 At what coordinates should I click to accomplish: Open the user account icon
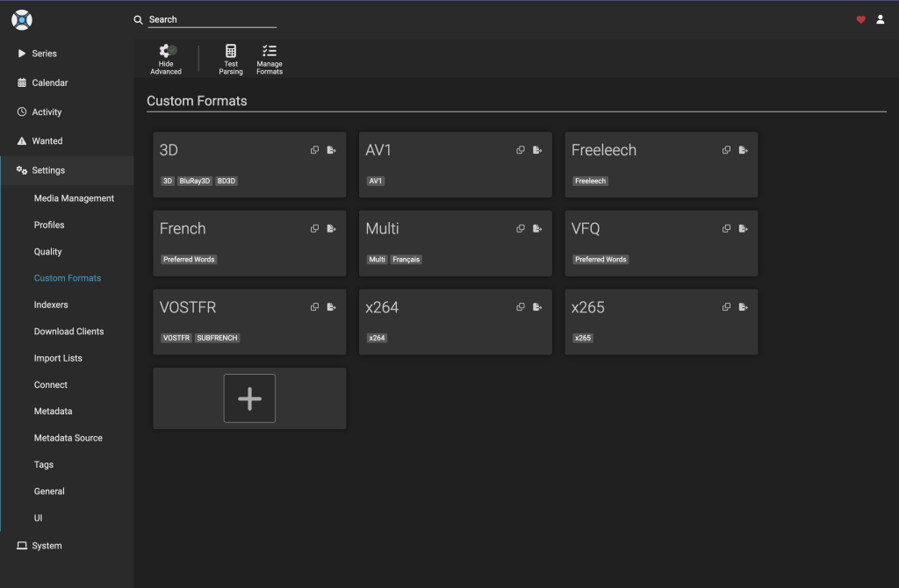(880, 19)
